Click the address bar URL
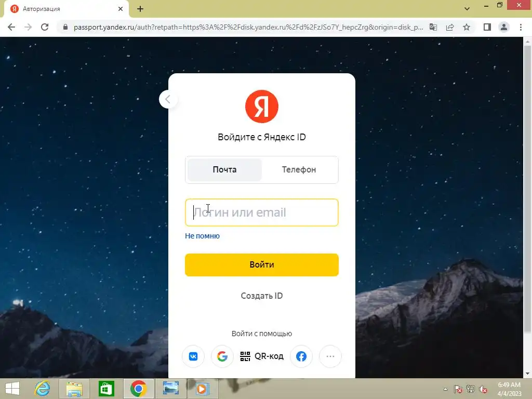The image size is (532, 399). [248, 27]
